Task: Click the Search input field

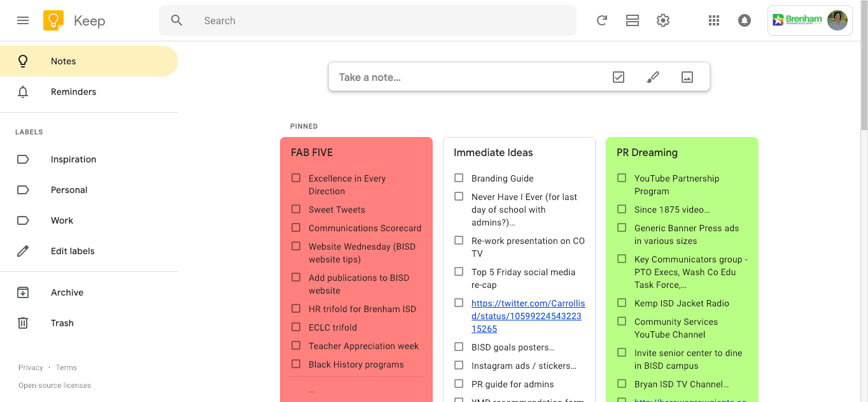Action: (x=382, y=20)
